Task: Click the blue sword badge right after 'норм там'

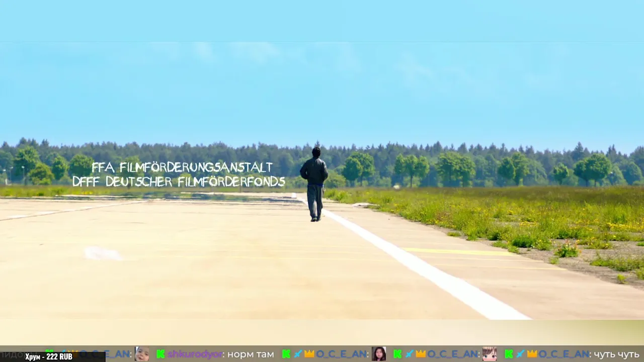Action: (298, 354)
